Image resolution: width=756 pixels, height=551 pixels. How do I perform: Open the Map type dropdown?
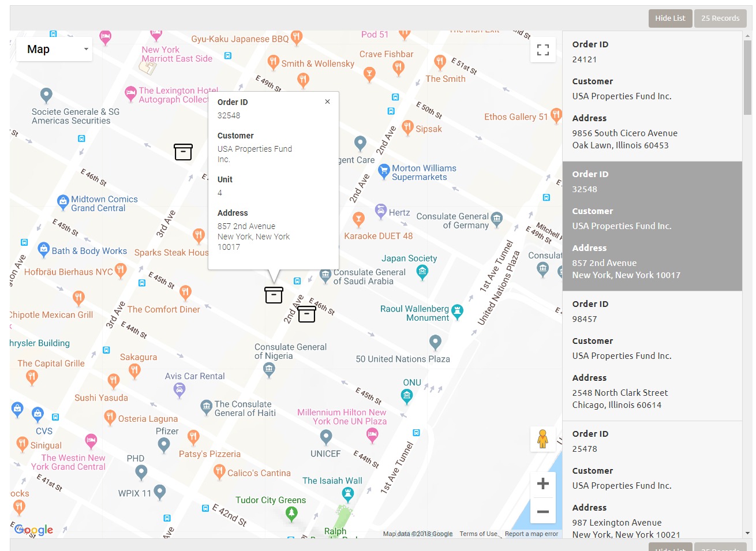click(54, 49)
